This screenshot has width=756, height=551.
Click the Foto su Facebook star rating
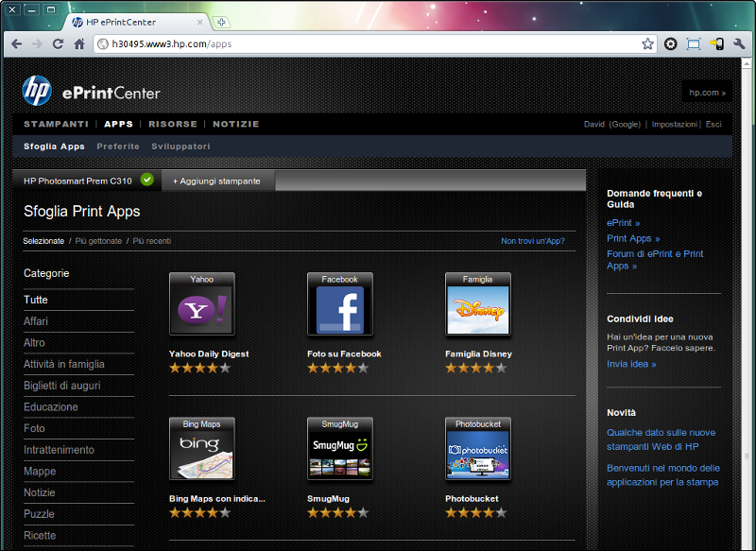click(x=338, y=369)
